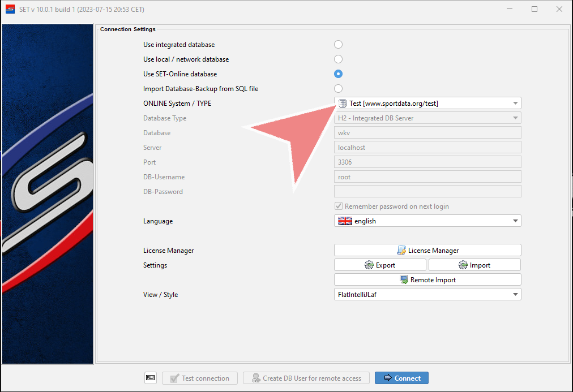Select Use integrated database radio button
Image resolution: width=573 pixels, height=392 pixels.
[x=338, y=45]
